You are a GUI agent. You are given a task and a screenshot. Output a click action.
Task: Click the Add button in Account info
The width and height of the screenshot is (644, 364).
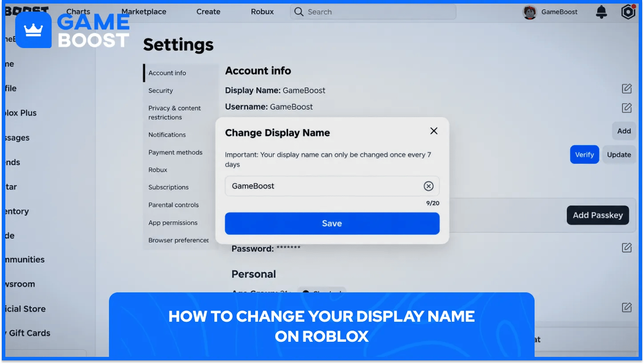pos(624,131)
